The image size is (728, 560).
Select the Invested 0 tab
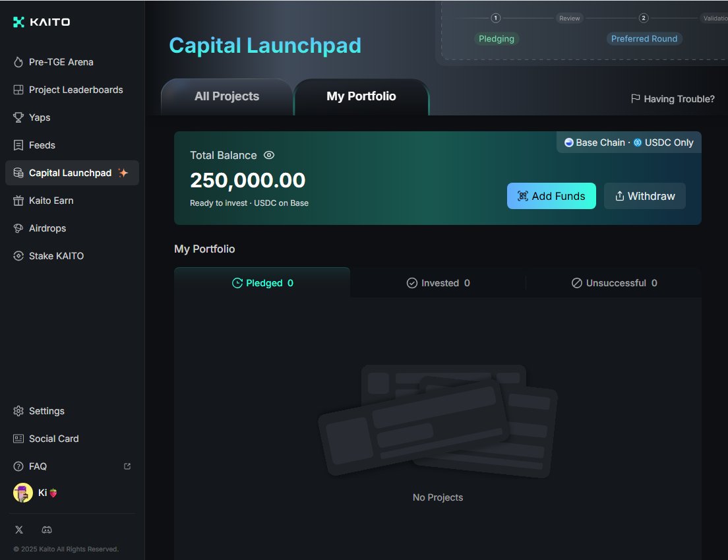point(438,283)
